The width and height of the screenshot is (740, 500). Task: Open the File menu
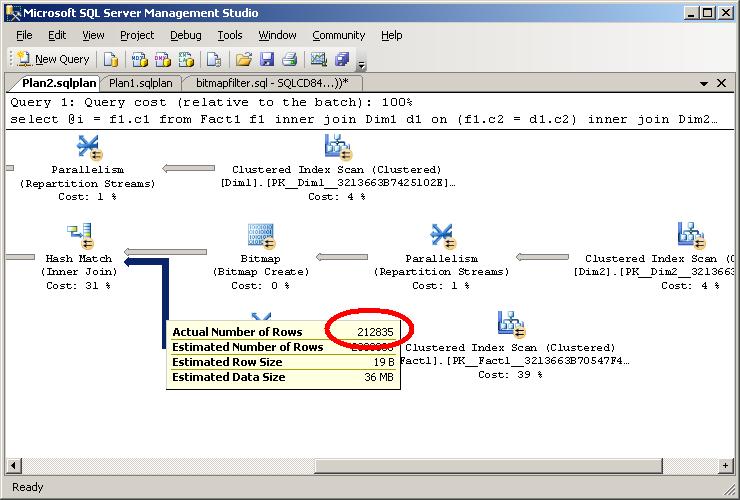pos(24,35)
